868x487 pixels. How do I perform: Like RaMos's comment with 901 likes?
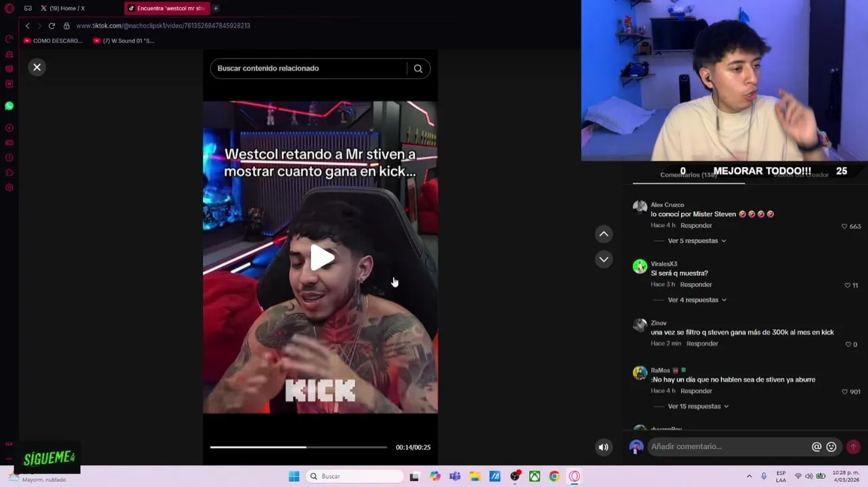844,392
